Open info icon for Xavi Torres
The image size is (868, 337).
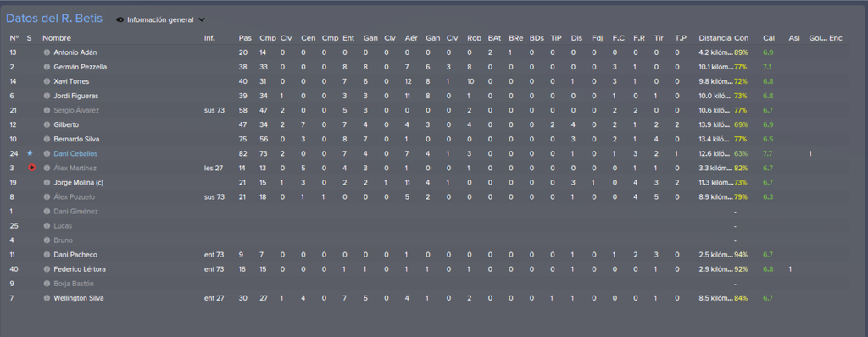coord(47,81)
